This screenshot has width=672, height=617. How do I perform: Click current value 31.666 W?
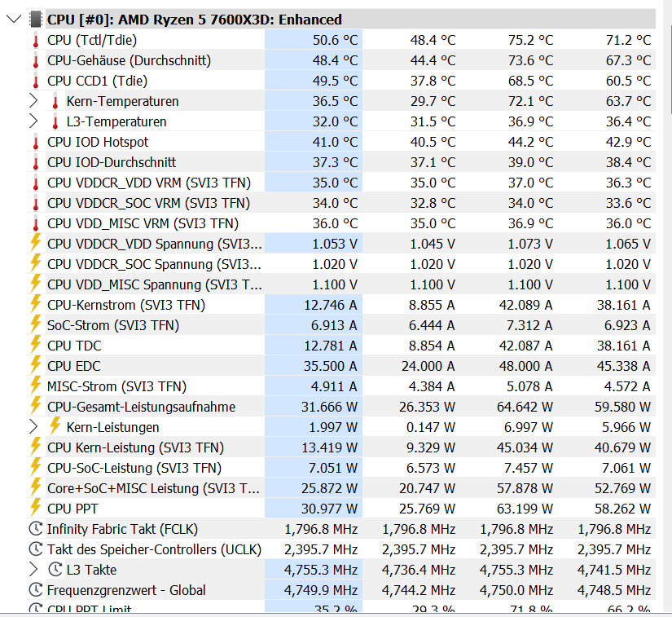329,407
